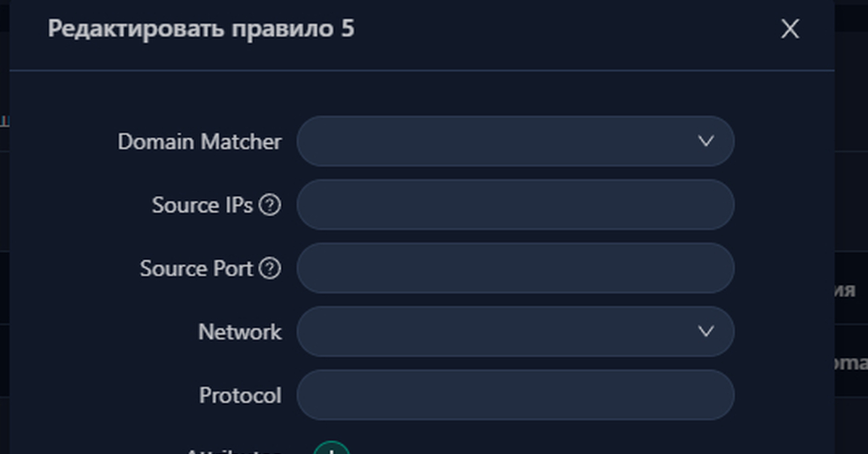Image resolution: width=868 pixels, height=454 pixels.
Task: Click the Network dropdown chevron
Action: (x=707, y=332)
